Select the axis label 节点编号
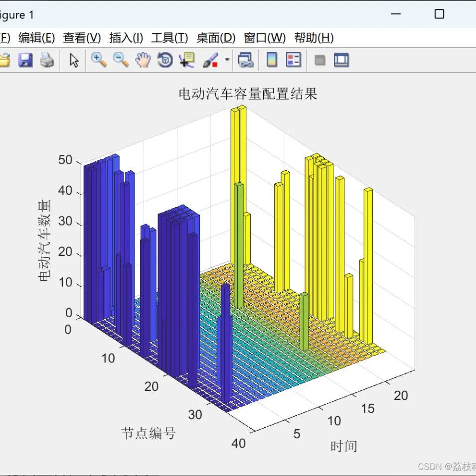This screenshot has height=476, width=476. [149, 433]
